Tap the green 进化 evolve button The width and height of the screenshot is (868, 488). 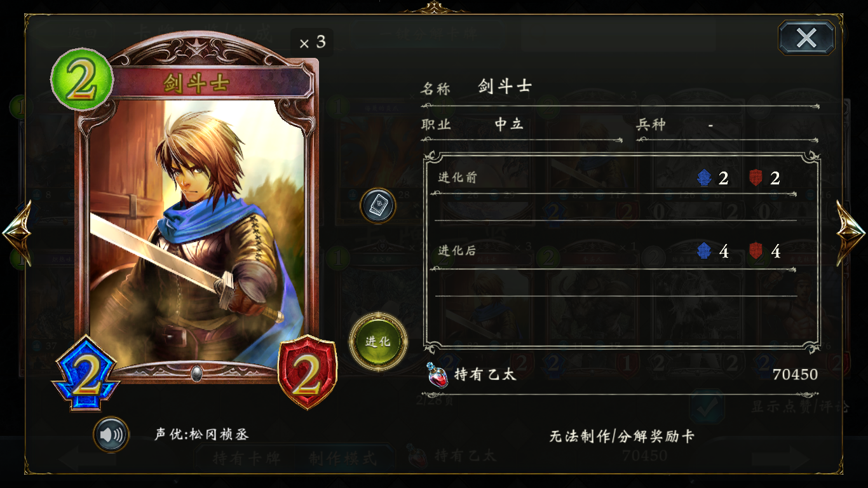378,341
